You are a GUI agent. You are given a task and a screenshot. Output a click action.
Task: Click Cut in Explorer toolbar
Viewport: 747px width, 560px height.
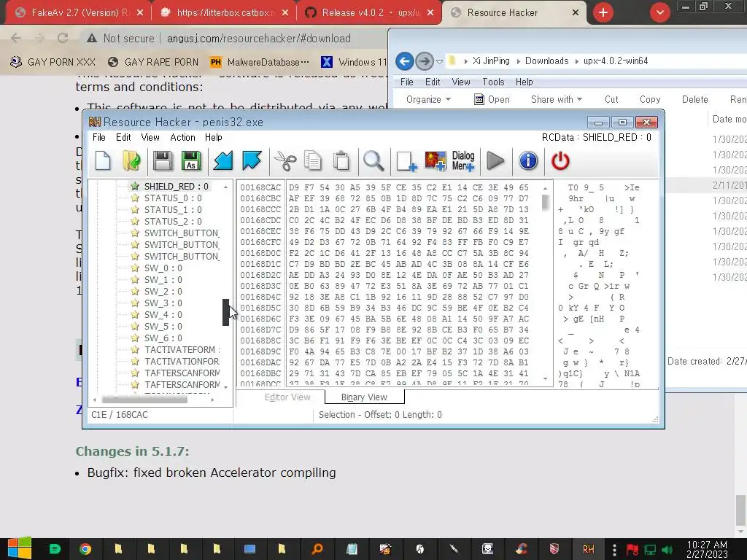611,99
